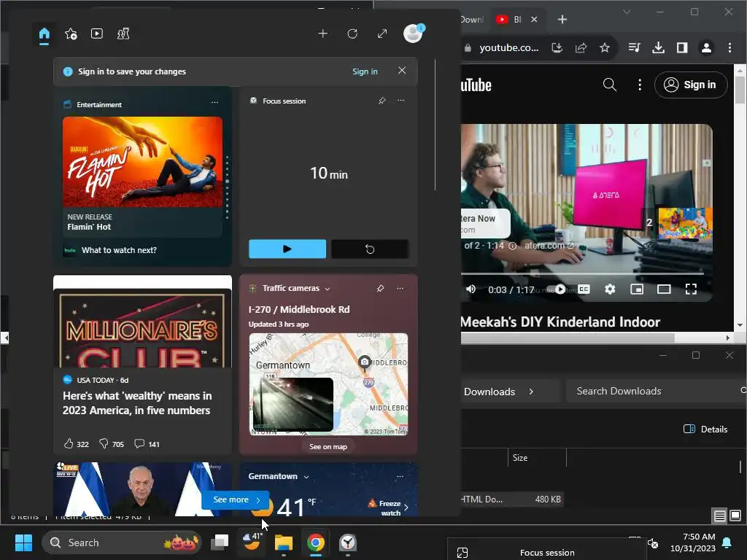Viewport: 747px width, 560px height.
Task: Open Focus session widget more options
Action: coord(401,101)
